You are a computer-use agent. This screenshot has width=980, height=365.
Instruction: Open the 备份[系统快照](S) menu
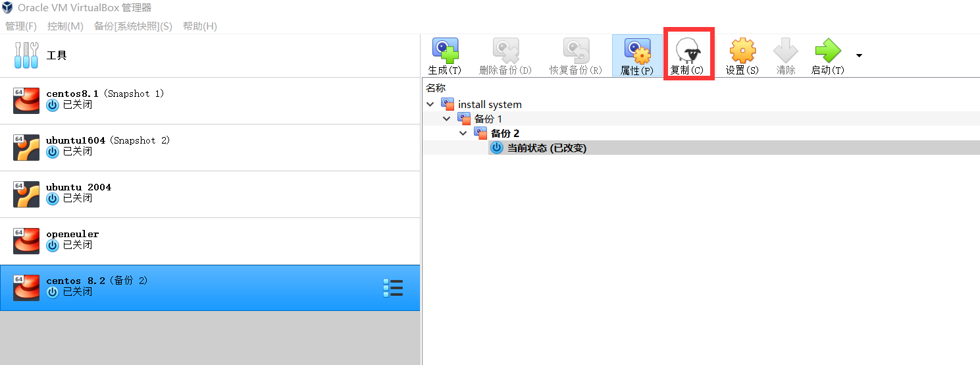coord(133,26)
